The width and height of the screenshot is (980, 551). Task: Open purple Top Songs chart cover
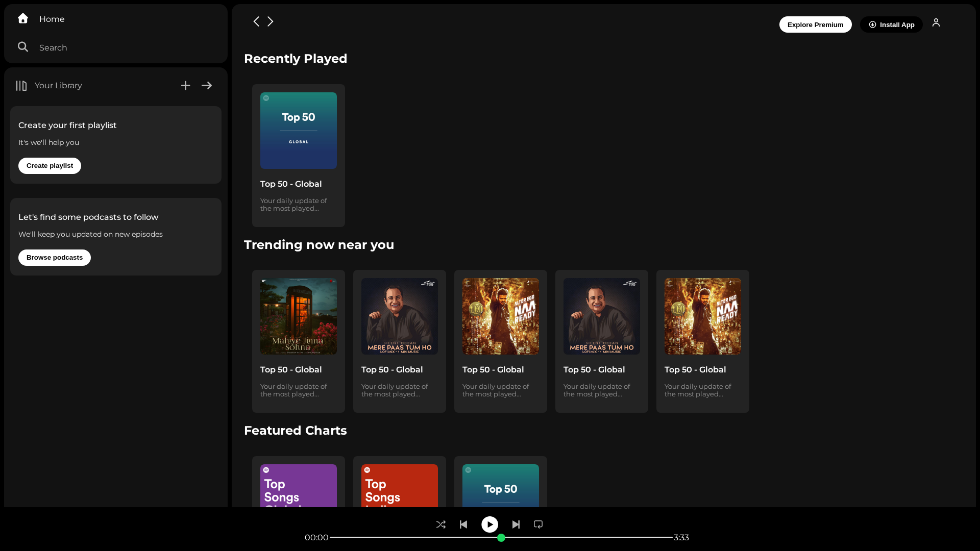(x=299, y=486)
